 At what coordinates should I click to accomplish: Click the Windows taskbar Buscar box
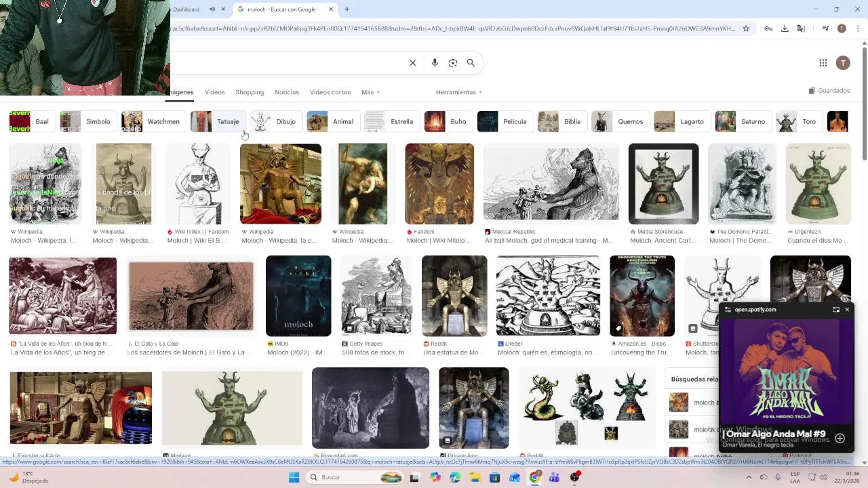point(355,478)
